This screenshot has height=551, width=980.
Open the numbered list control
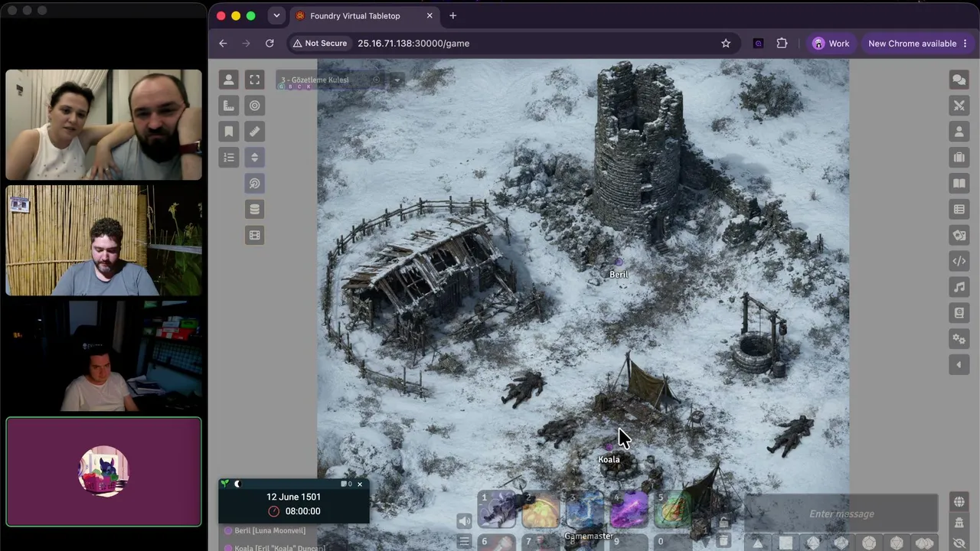pos(228,158)
